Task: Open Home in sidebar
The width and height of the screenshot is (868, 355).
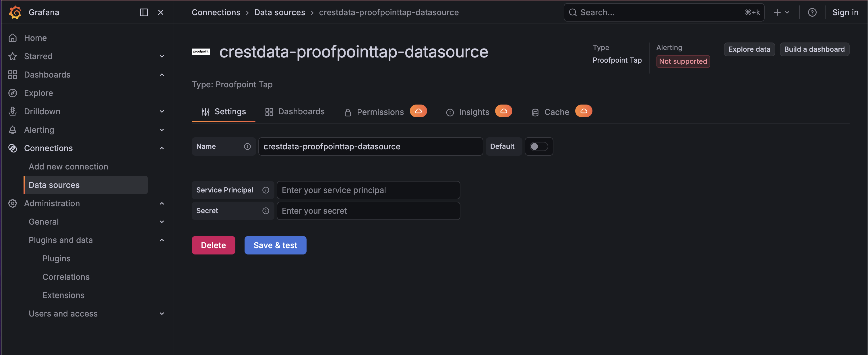Action: (35, 38)
